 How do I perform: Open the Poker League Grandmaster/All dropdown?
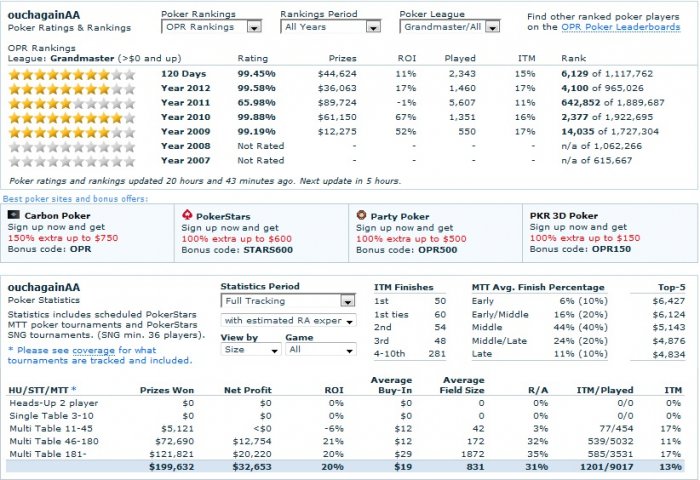[450, 27]
